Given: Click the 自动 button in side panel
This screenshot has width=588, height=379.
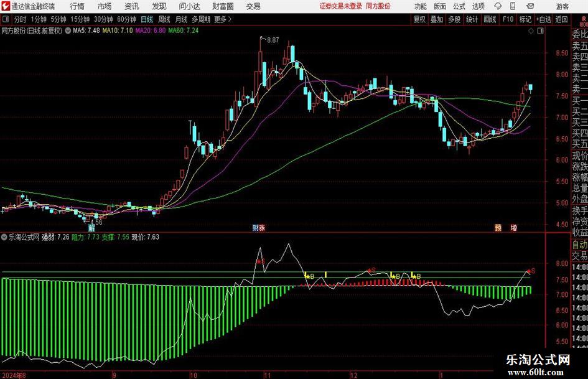Looking at the screenshot, I should coord(580,245).
